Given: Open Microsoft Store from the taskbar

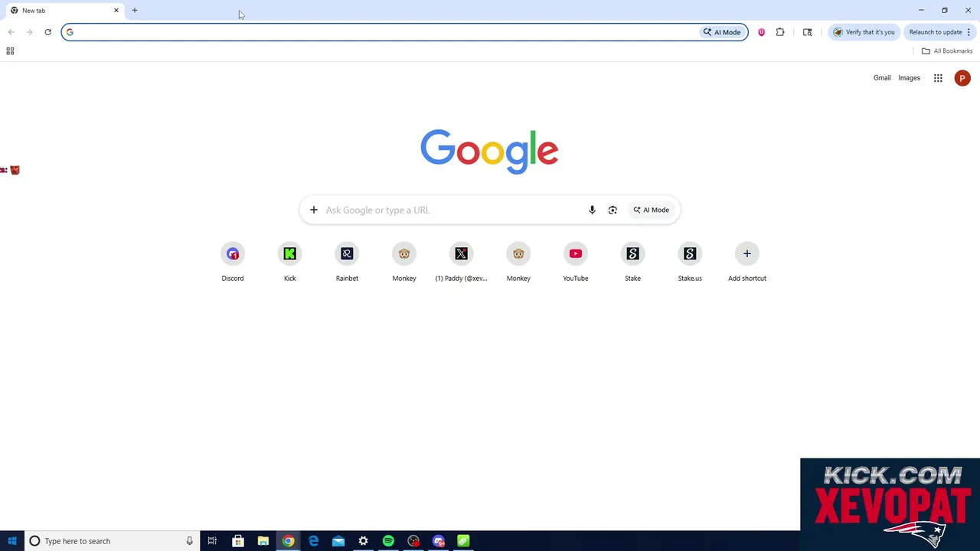Looking at the screenshot, I should pyautogui.click(x=238, y=541).
